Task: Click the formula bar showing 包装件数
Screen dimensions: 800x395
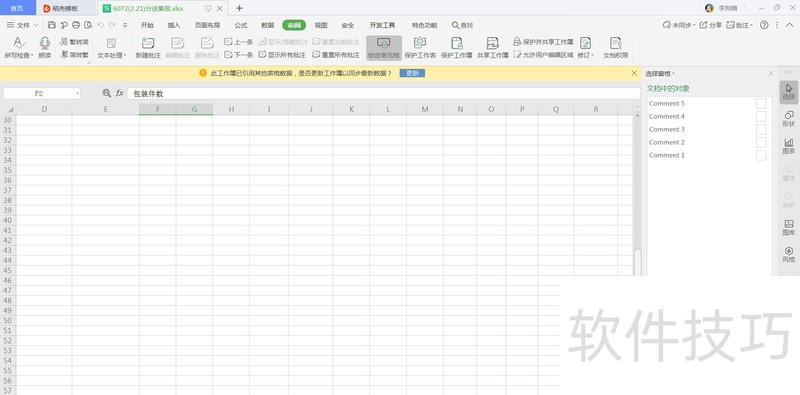Action: (384, 93)
